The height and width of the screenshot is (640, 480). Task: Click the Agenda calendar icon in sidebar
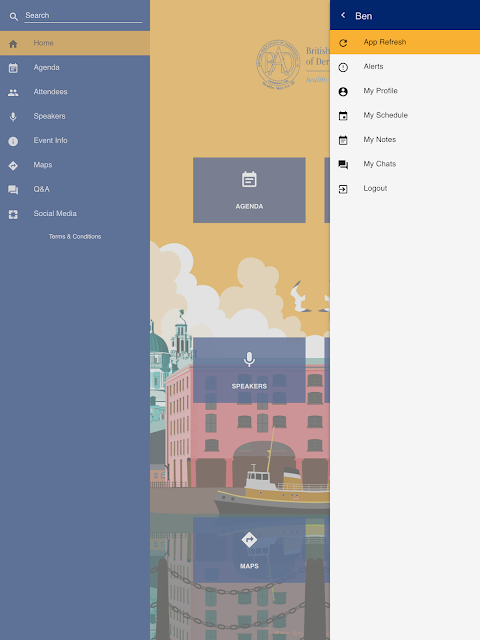pyautogui.click(x=13, y=68)
